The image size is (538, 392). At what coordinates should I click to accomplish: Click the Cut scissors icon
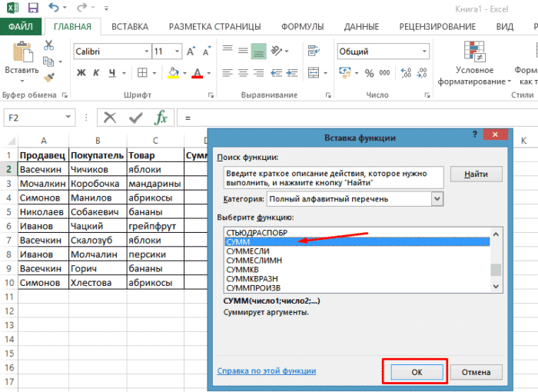pos(49,45)
